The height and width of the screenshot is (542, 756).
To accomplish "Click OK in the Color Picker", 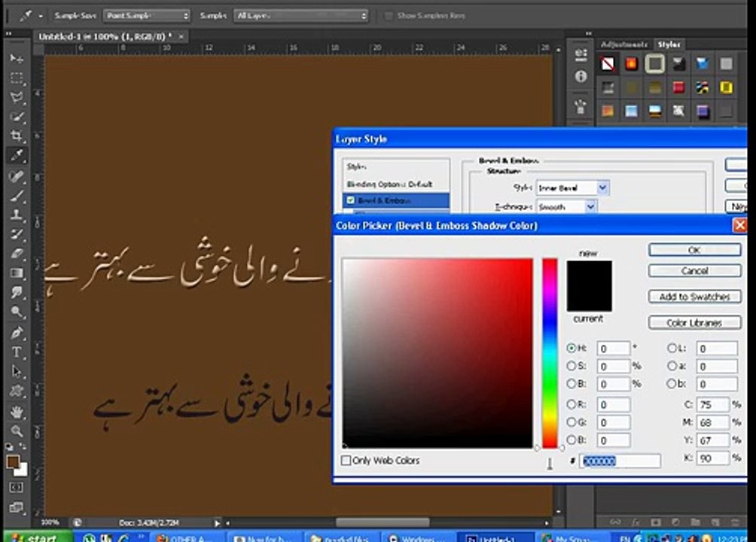I will (694, 250).
